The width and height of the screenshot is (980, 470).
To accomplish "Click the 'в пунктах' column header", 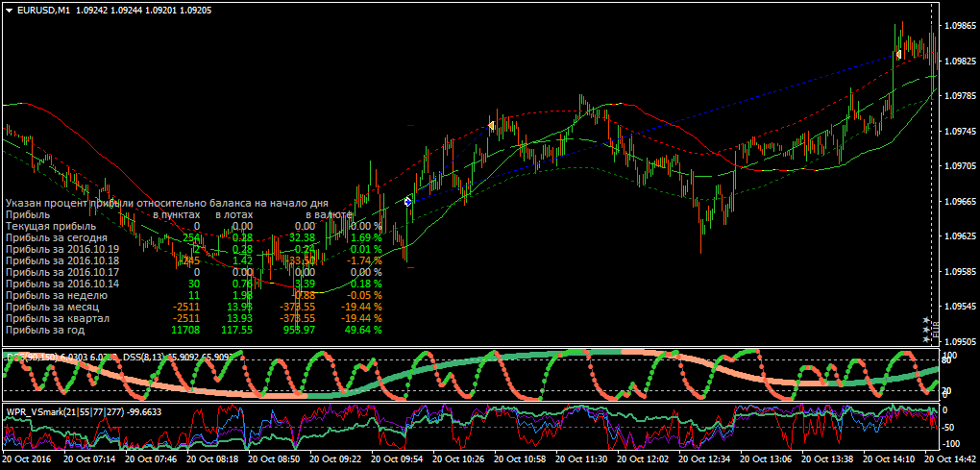I will click(x=176, y=214).
